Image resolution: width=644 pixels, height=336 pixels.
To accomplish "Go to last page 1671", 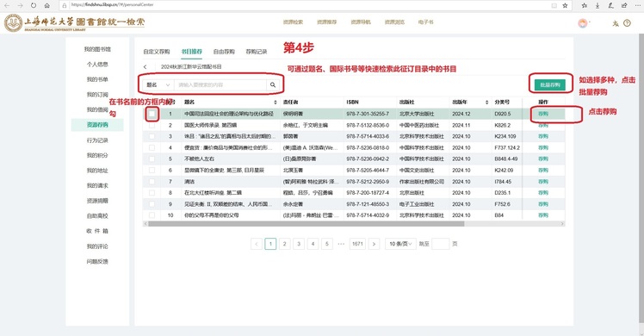I will tap(357, 244).
